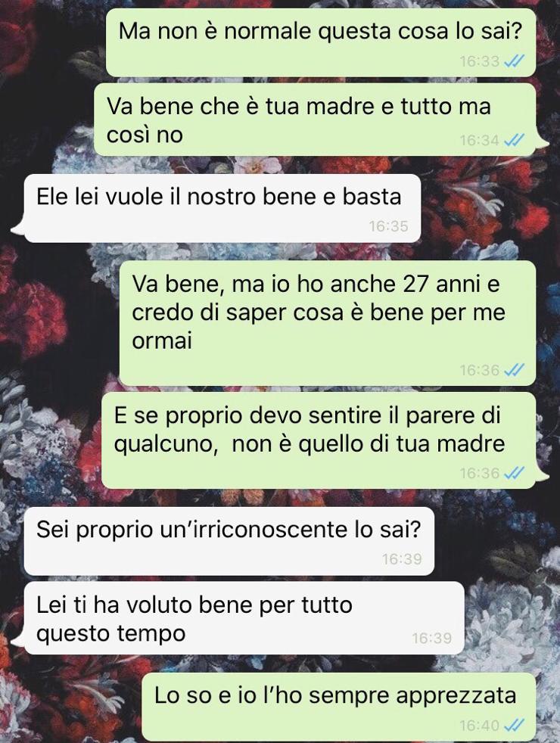Image resolution: width=560 pixels, height=743 pixels.
Task: Tap the read checkmarks at 16:34
Action: 515,140
